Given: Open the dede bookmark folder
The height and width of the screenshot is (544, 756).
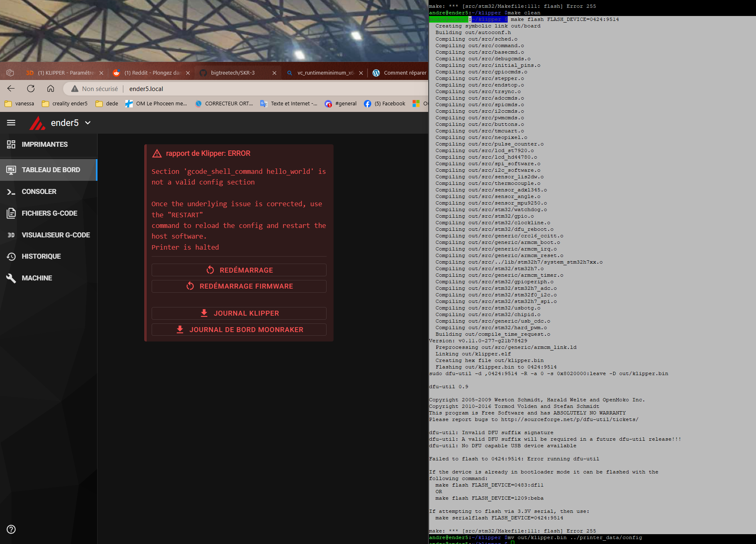Looking at the screenshot, I should pyautogui.click(x=107, y=104).
